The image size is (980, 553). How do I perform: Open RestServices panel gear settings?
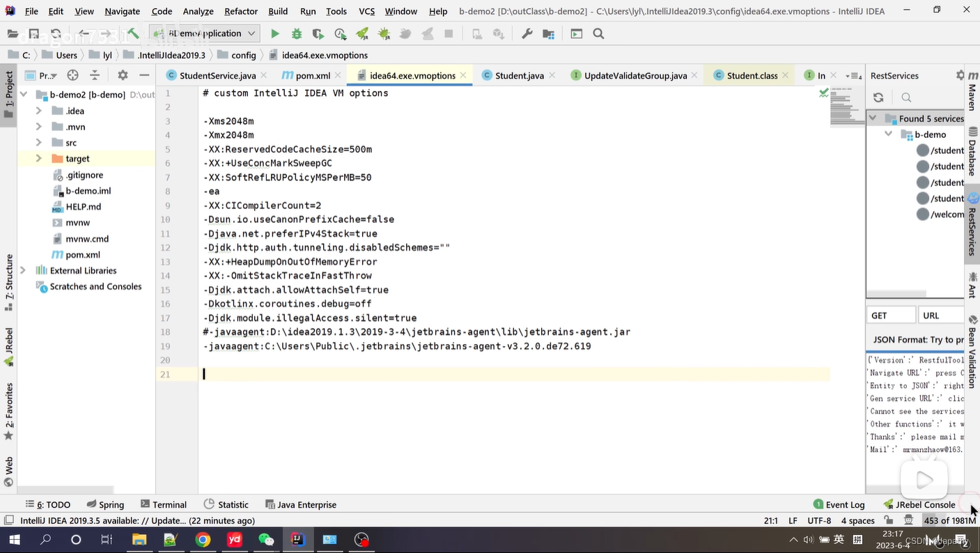tap(960, 75)
